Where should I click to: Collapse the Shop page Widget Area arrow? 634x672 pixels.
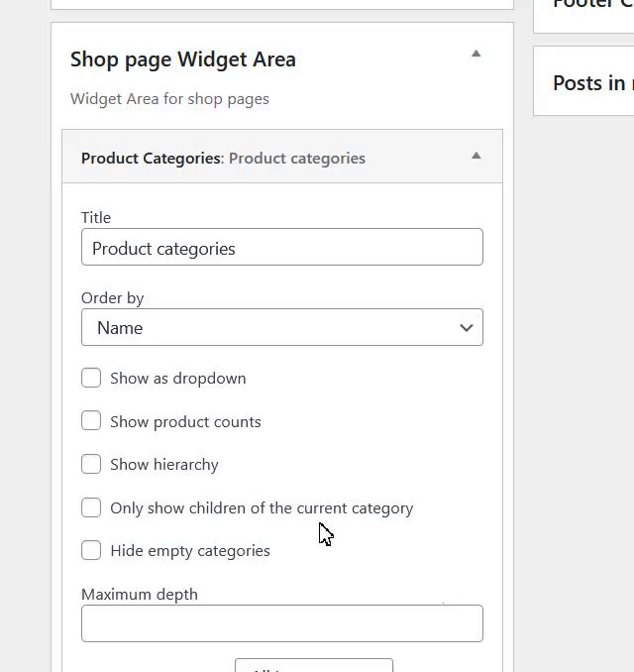(475, 54)
